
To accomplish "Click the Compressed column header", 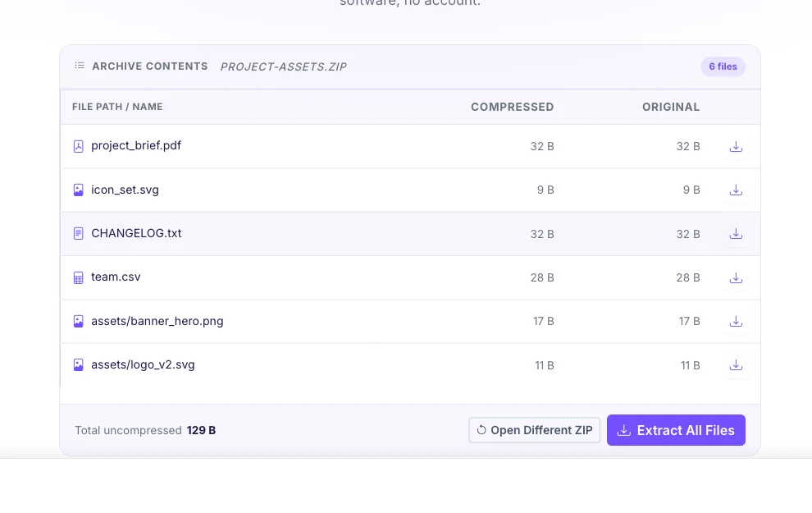I will pos(512,107).
